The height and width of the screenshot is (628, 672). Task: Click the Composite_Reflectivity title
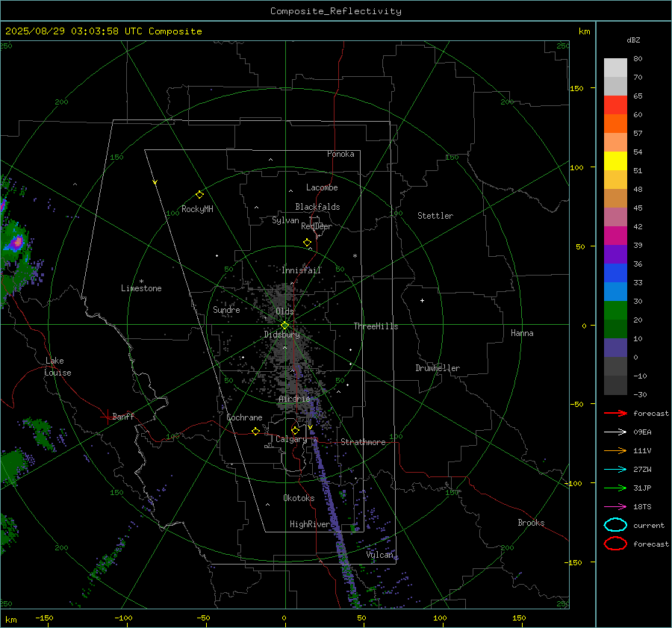pyautogui.click(x=336, y=11)
